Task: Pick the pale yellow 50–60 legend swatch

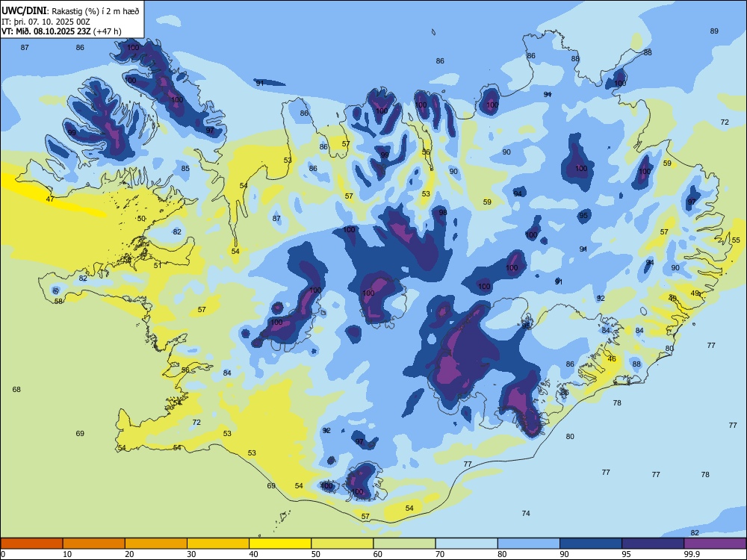Action: 342,544
